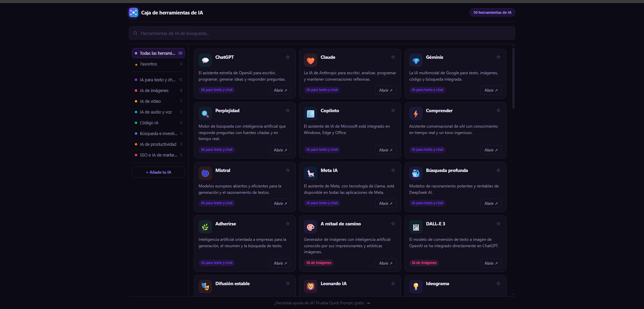Click the Difusión estable masks icon
This screenshot has height=309, width=644.
coord(205,286)
